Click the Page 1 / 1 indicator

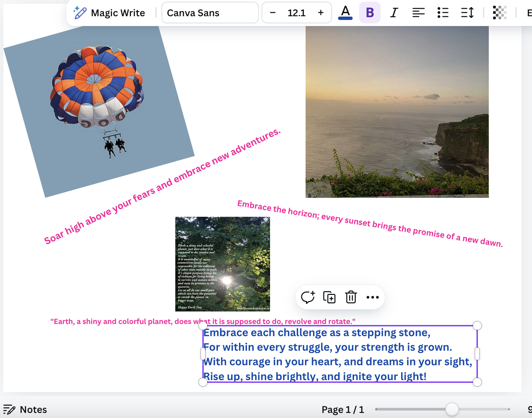click(343, 410)
